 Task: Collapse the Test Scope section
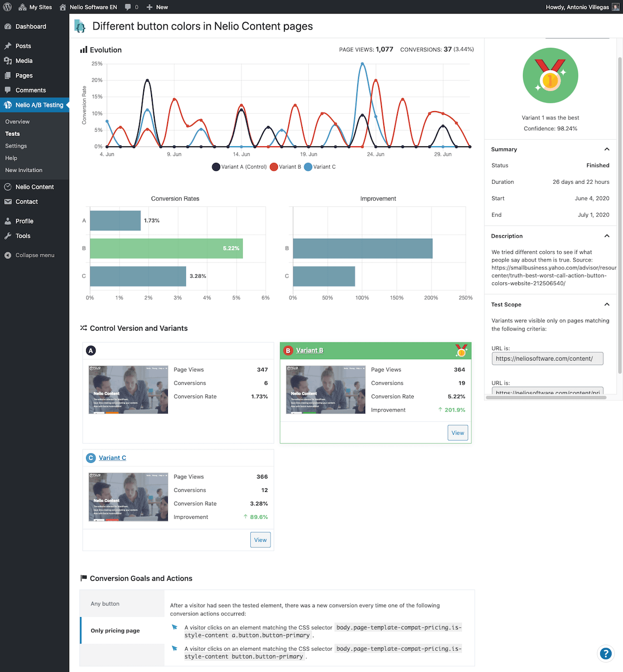click(606, 305)
